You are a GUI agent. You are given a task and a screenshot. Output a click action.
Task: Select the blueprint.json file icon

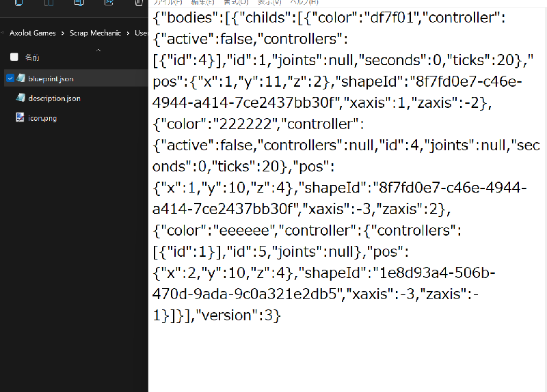pyautogui.click(x=22, y=79)
